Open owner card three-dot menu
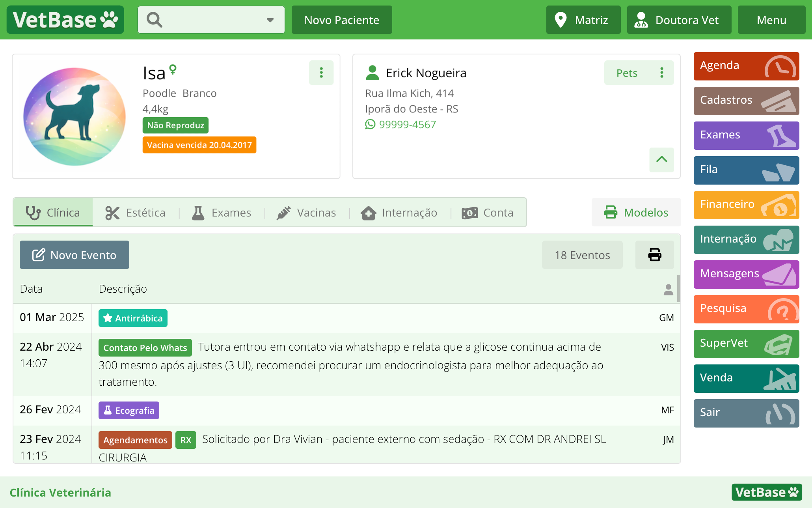Image resolution: width=812 pixels, height=508 pixels. coord(662,73)
